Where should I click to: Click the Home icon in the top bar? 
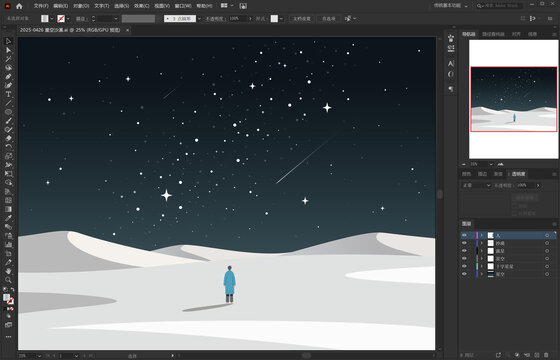point(19,6)
